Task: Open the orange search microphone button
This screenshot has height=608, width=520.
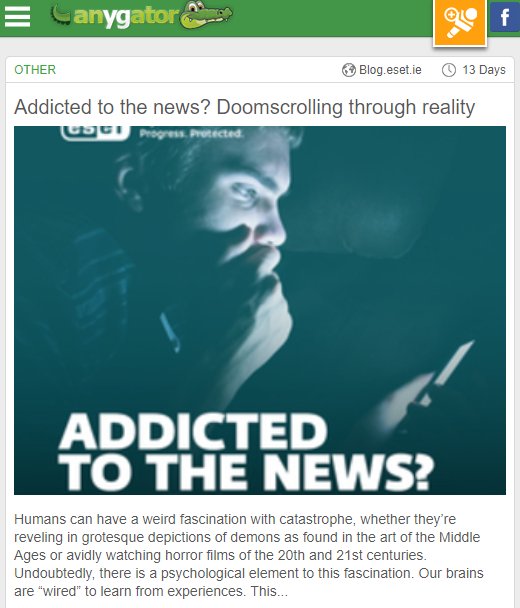Action: pyautogui.click(x=460, y=22)
